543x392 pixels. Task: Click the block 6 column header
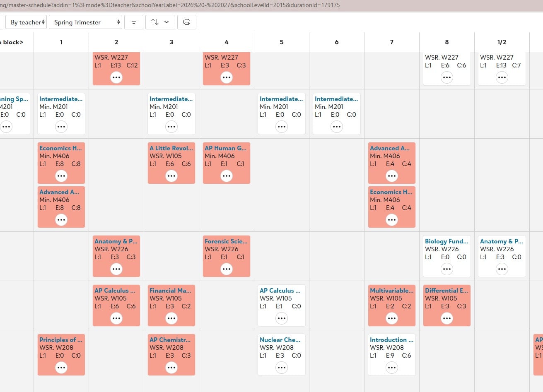click(337, 42)
